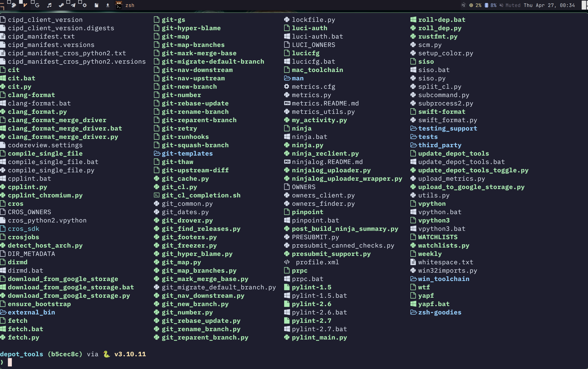Toggle the Muted volume indicator
This screenshot has height=369, width=588.
pyautogui.click(x=510, y=5)
